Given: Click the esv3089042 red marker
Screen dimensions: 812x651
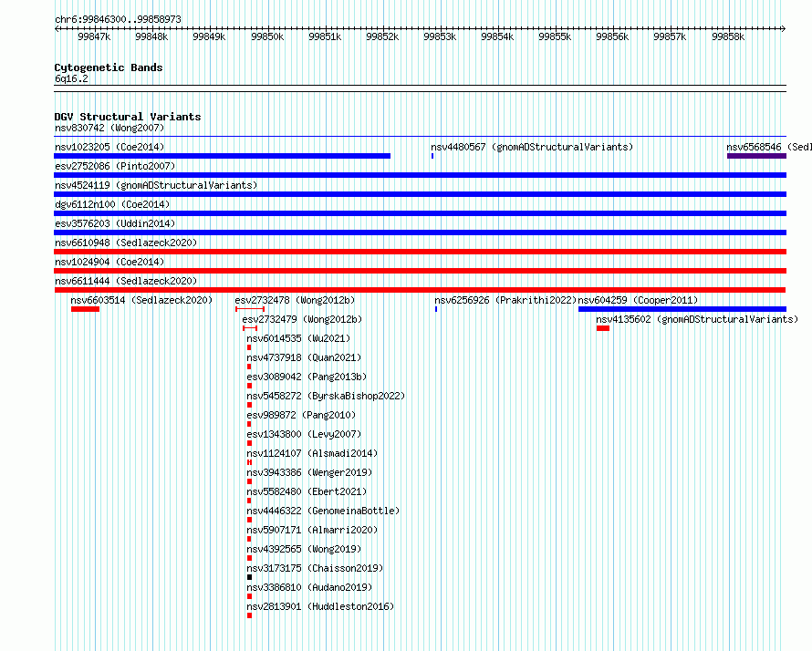Looking at the screenshot, I should click(250, 386).
